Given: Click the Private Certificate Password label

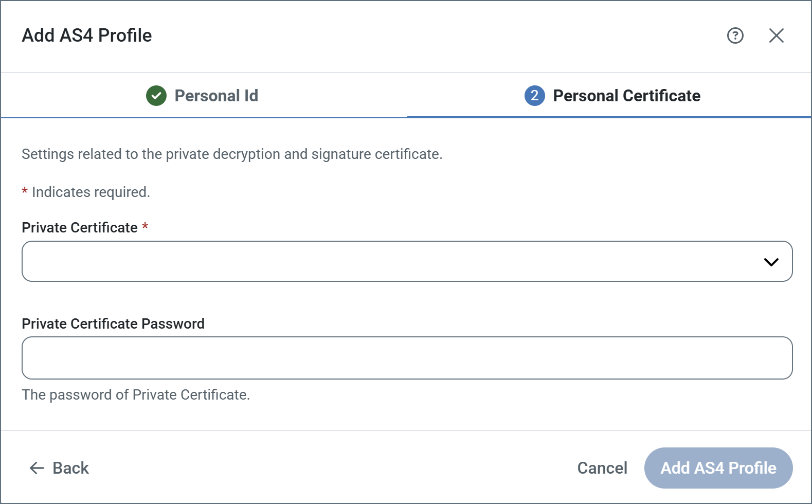Looking at the screenshot, I should tap(113, 323).
